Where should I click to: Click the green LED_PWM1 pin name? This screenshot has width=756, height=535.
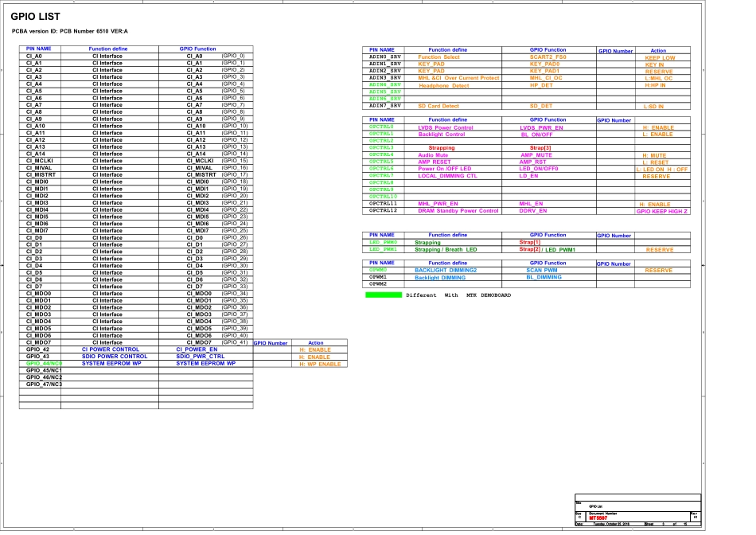(383, 249)
